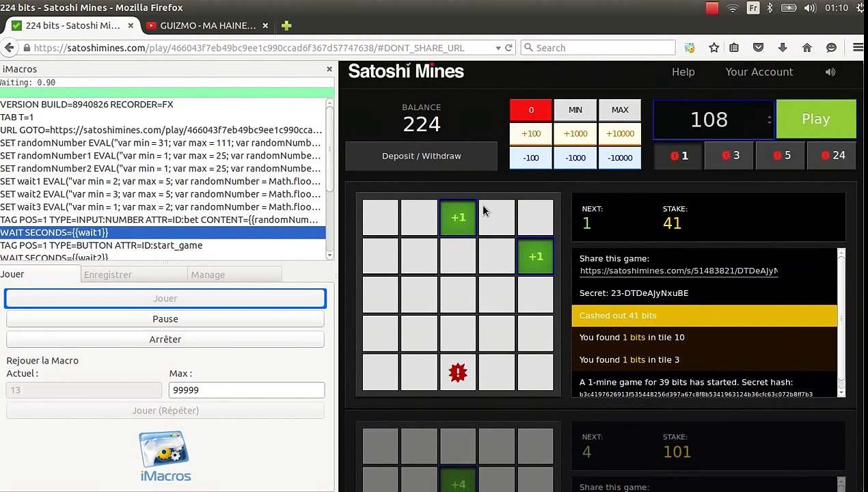Click the Max repeat field showing 99999

click(247, 390)
